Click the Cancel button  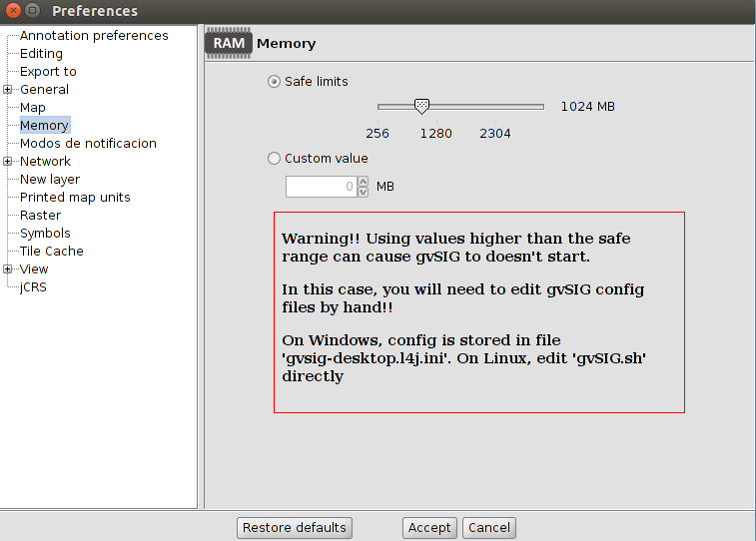489,528
